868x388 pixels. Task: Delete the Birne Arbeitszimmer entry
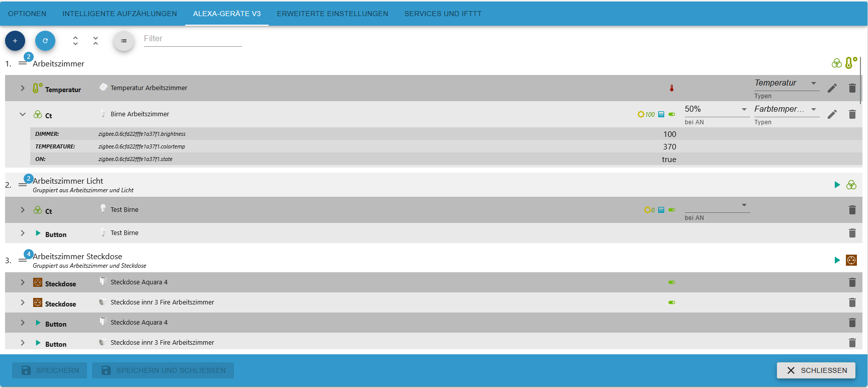pos(852,114)
